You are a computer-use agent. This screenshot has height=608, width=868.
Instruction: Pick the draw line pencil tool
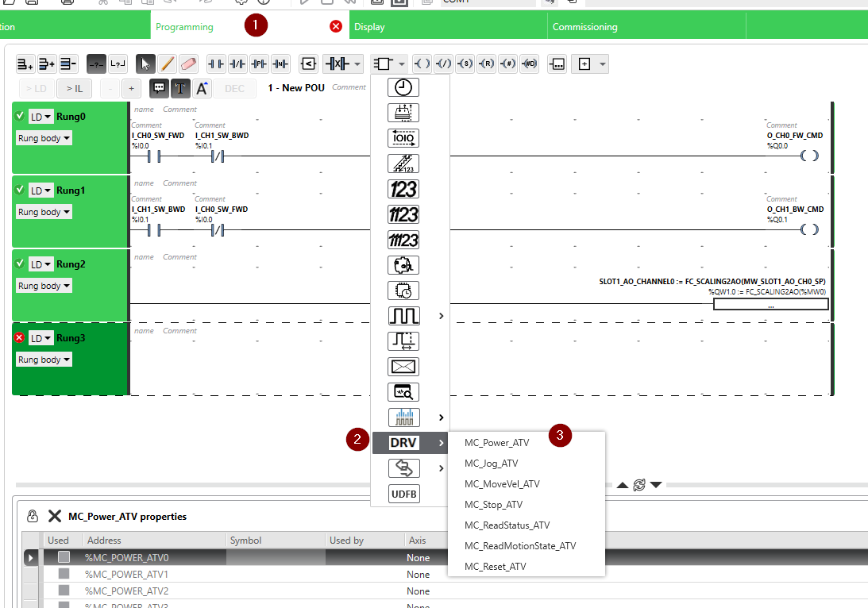(167, 64)
